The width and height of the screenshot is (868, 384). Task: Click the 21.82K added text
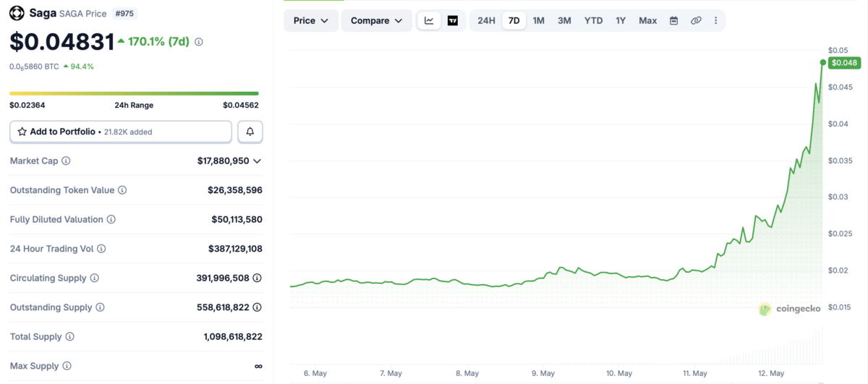[x=128, y=132]
